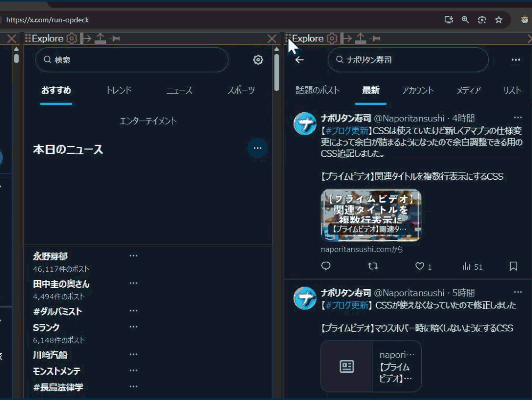Repost the 4時間 post
Image resolution: width=532 pixels, height=400 pixels.
point(373,266)
